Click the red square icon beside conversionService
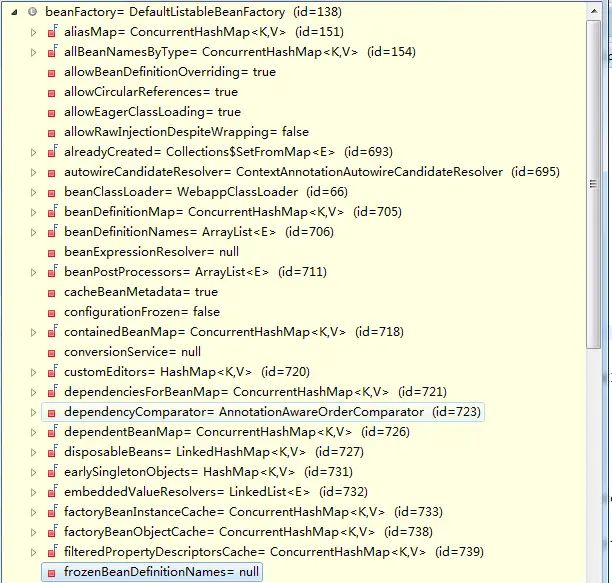Viewport: 612px width, 583px height. click(x=52, y=353)
